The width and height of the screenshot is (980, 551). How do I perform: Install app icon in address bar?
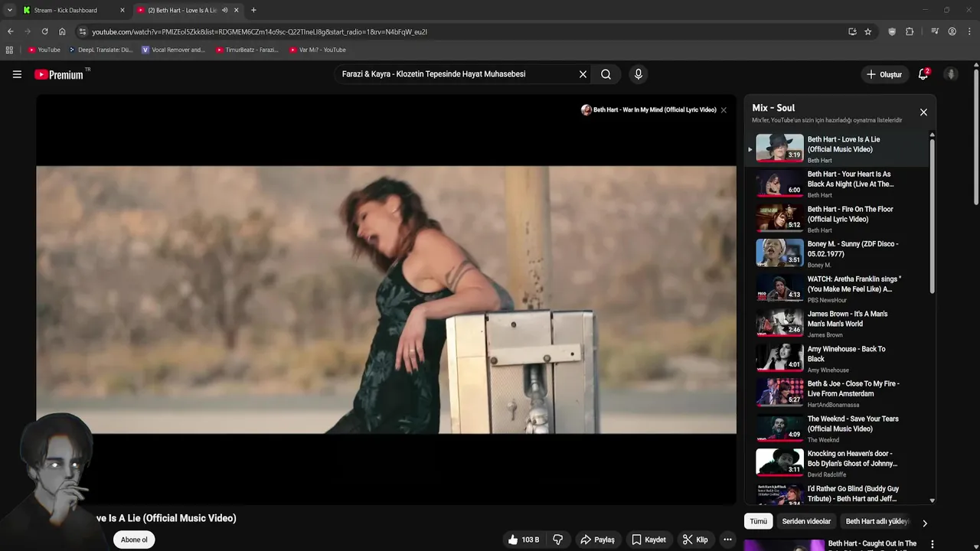[852, 31]
